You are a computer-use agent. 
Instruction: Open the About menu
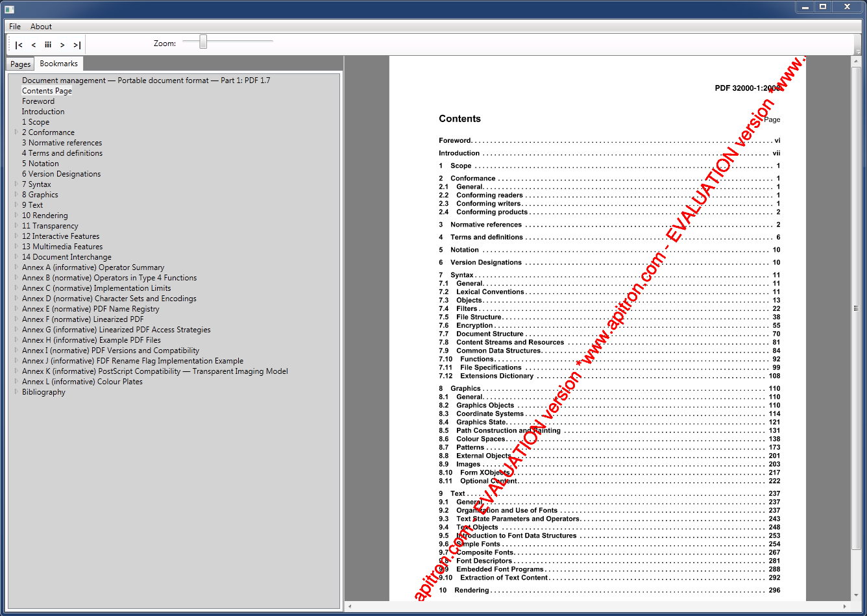pyautogui.click(x=41, y=27)
